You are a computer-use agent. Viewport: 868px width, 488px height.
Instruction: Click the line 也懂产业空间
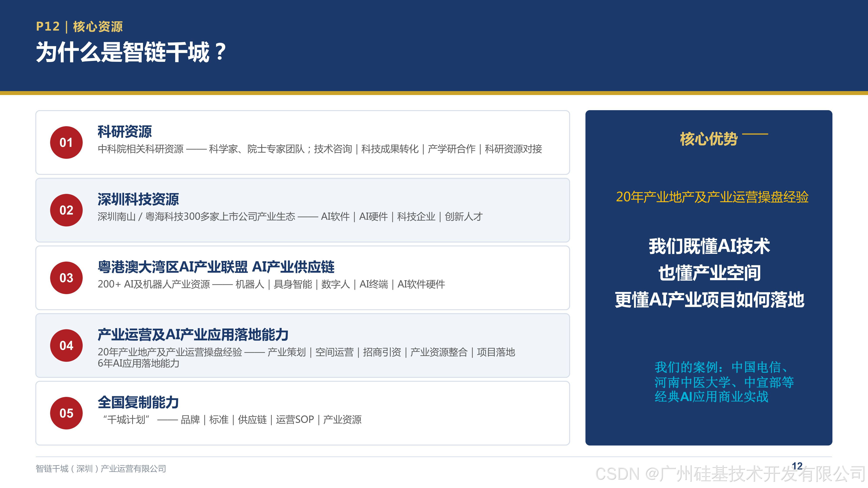(709, 273)
